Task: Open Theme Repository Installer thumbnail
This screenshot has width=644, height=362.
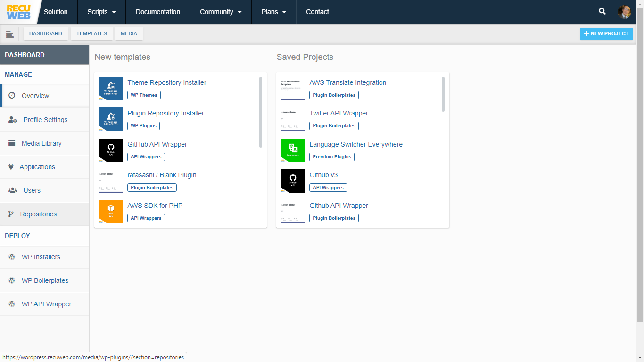Action: (x=111, y=89)
